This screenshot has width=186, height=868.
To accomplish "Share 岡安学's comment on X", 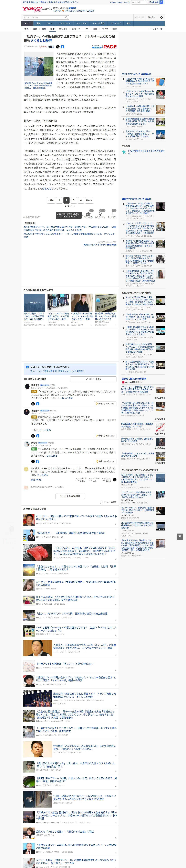I will click(x=33, y=461).
